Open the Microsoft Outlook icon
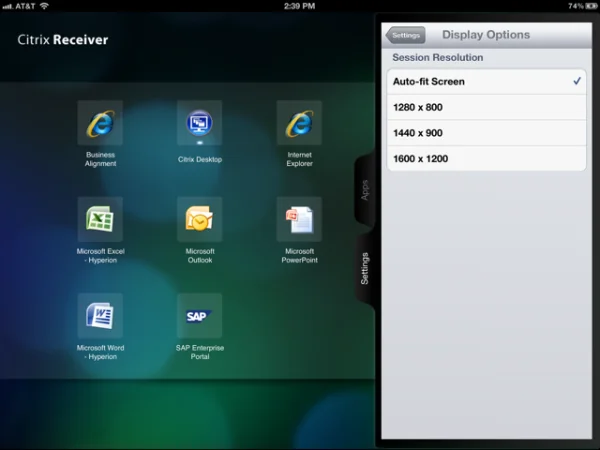 point(199,219)
